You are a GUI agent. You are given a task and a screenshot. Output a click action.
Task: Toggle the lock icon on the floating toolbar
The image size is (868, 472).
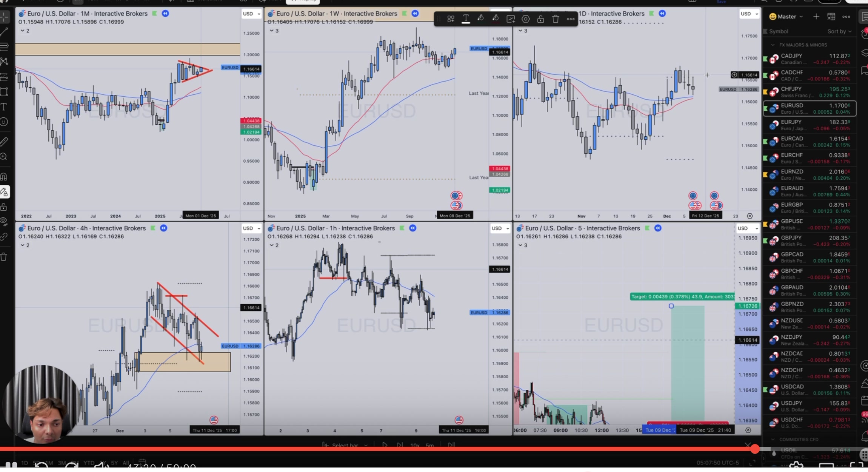pos(540,19)
